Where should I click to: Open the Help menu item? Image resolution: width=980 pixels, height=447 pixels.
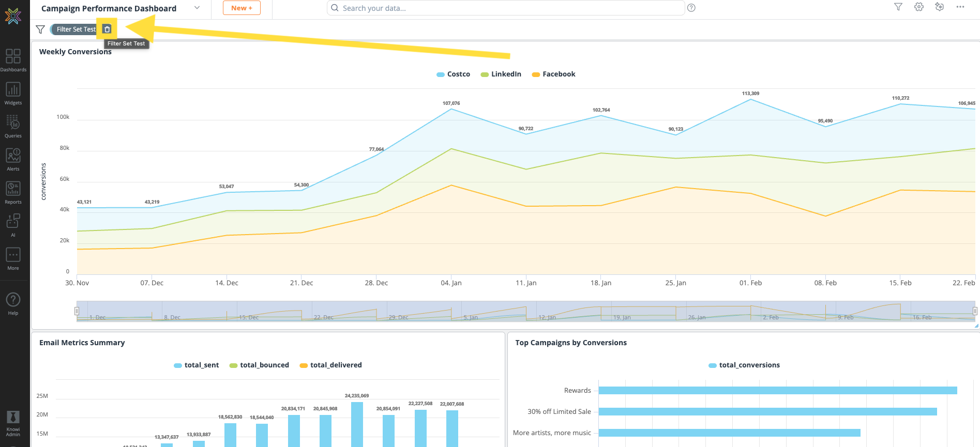tap(13, 303)
